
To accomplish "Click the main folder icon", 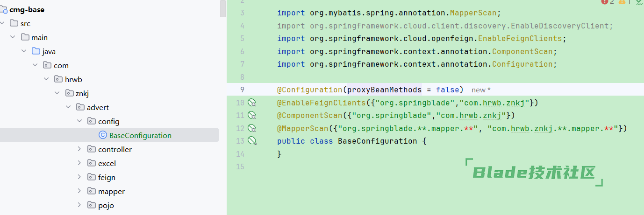I will click(x=25, y=37).
